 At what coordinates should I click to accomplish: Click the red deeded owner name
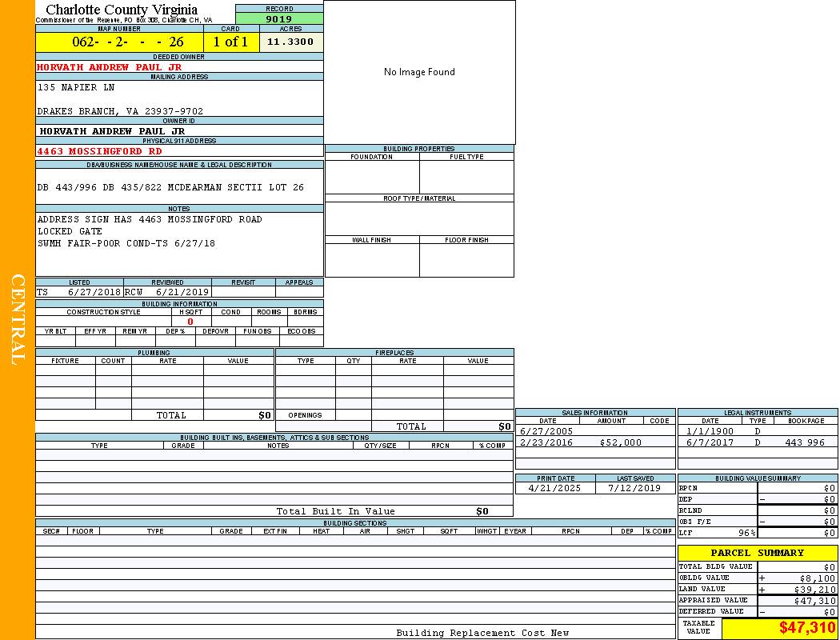pos(109,67)
